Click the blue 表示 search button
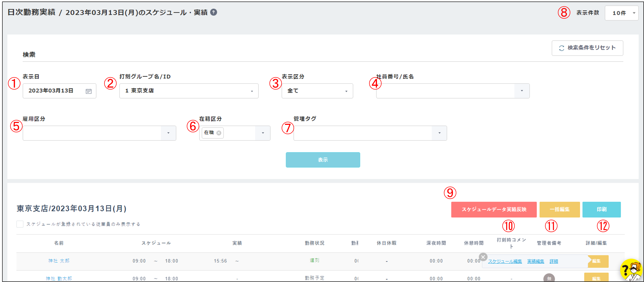This screenshot has height=282, width=644. [322, 160]
